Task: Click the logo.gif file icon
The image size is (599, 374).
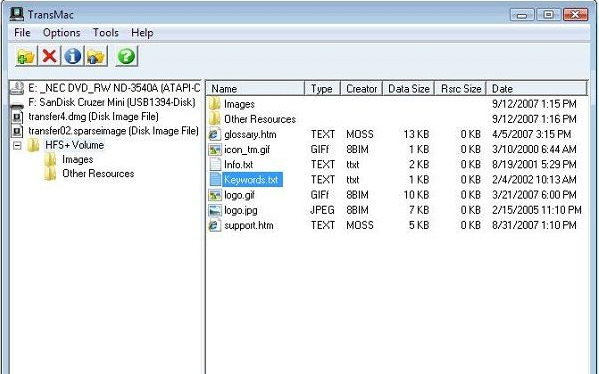Action: [x=215, y=195]
